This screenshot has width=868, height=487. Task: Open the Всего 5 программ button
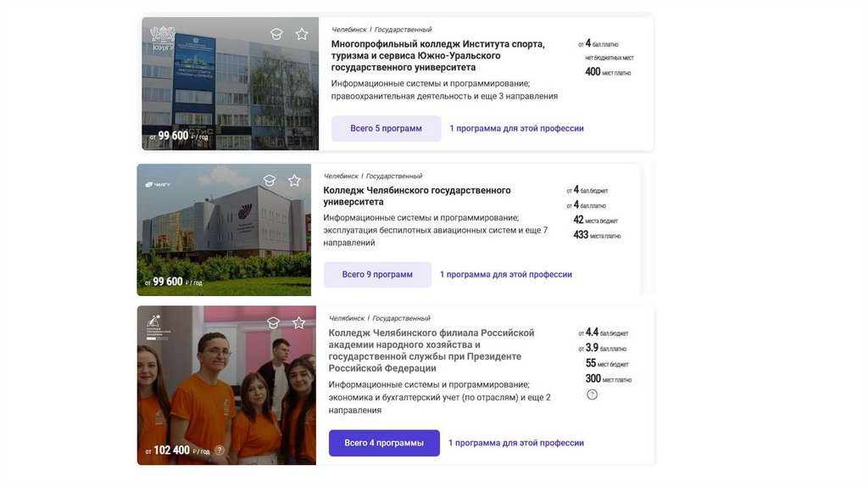tap(386, 128)
